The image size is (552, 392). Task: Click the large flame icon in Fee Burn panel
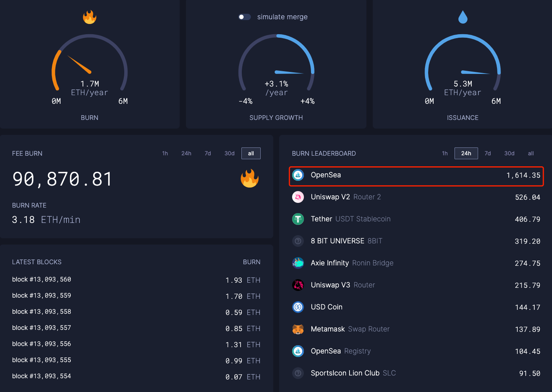[250, 178]
